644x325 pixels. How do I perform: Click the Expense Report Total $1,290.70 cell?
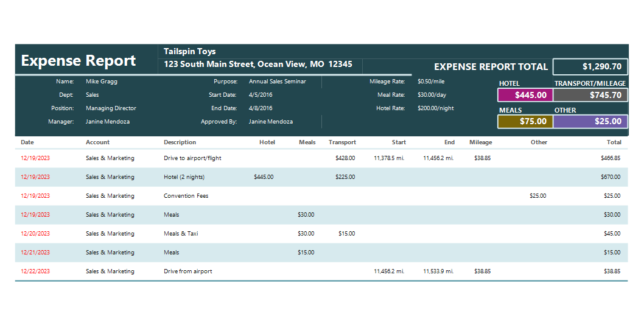coord(590,66)
